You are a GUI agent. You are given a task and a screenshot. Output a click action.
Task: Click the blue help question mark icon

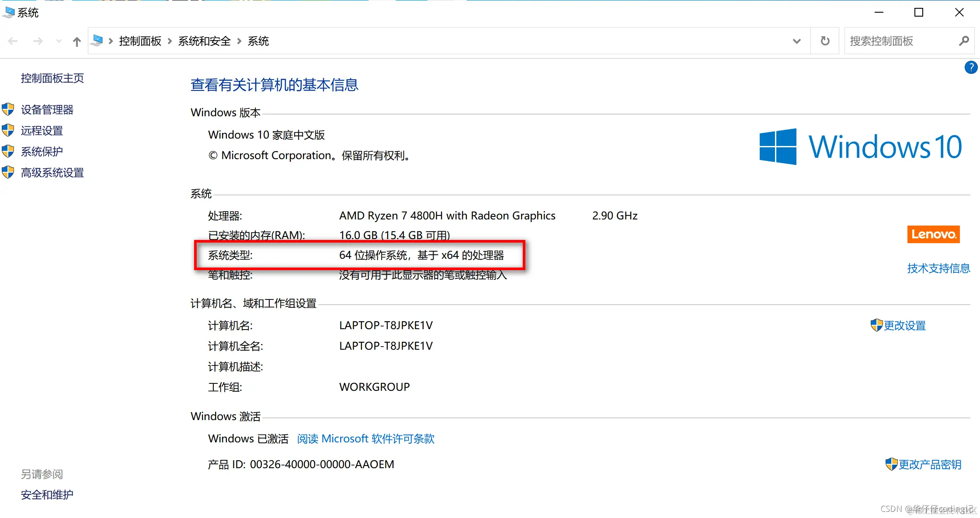tap(970, 68)
